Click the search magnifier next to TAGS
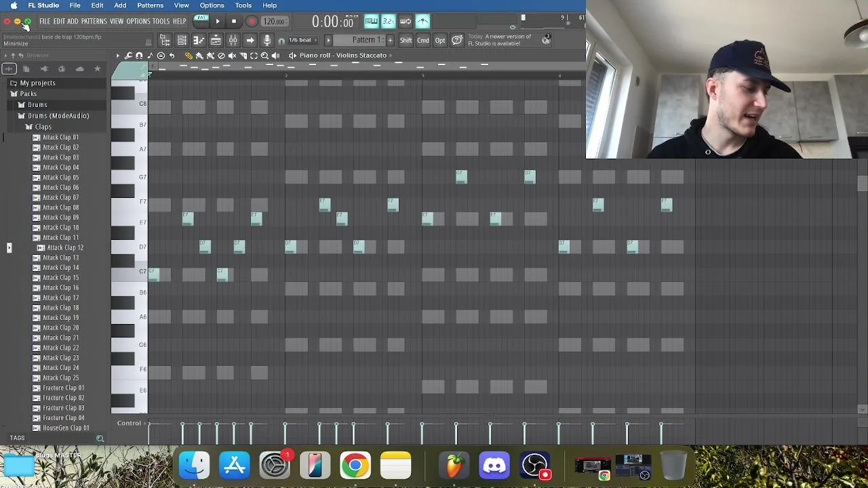Viewport: 868px width, 488px height. (x=100, y=439)
